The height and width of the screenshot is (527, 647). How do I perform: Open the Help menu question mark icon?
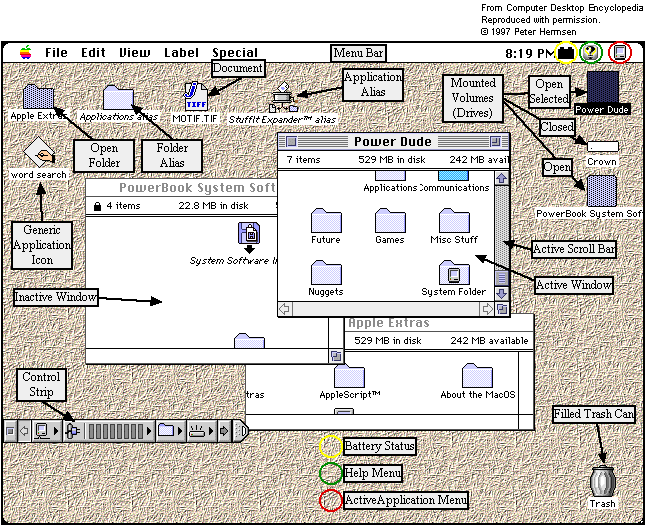(591, 53)
